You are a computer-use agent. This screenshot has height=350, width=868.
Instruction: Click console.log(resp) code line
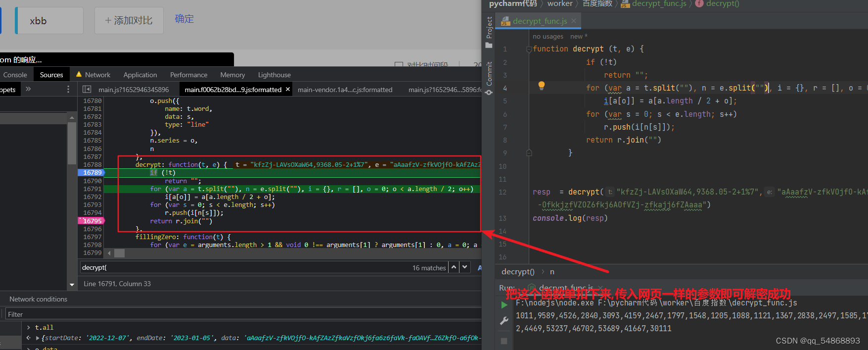(570, 218)
